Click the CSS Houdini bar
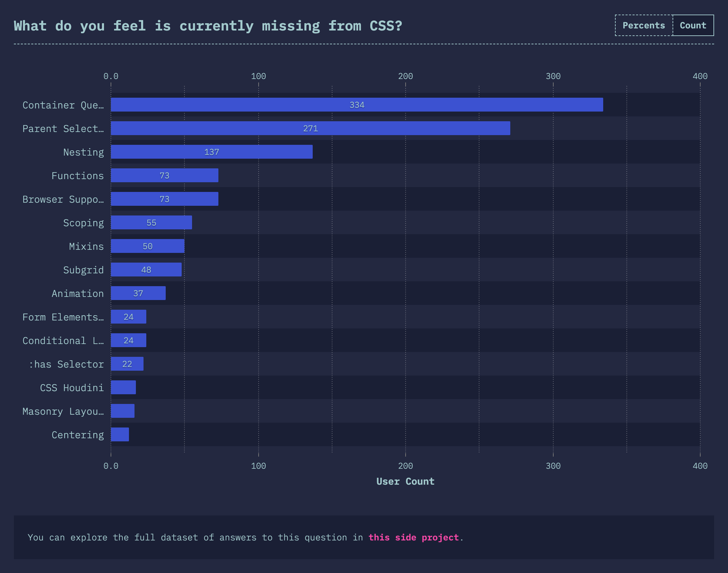The width and height of the screenshot is (728, 573). pos(123,388)
